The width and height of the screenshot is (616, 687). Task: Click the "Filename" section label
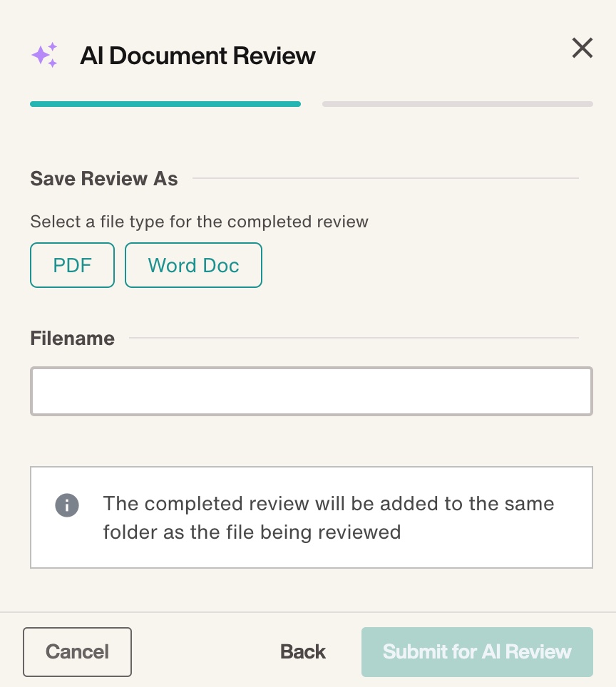pos(72,338)
